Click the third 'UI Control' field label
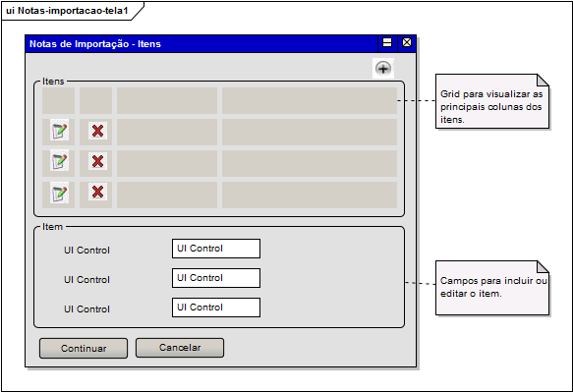Image resolution: width=573 pixels, height=392 pixels. [x=86, y=309]
